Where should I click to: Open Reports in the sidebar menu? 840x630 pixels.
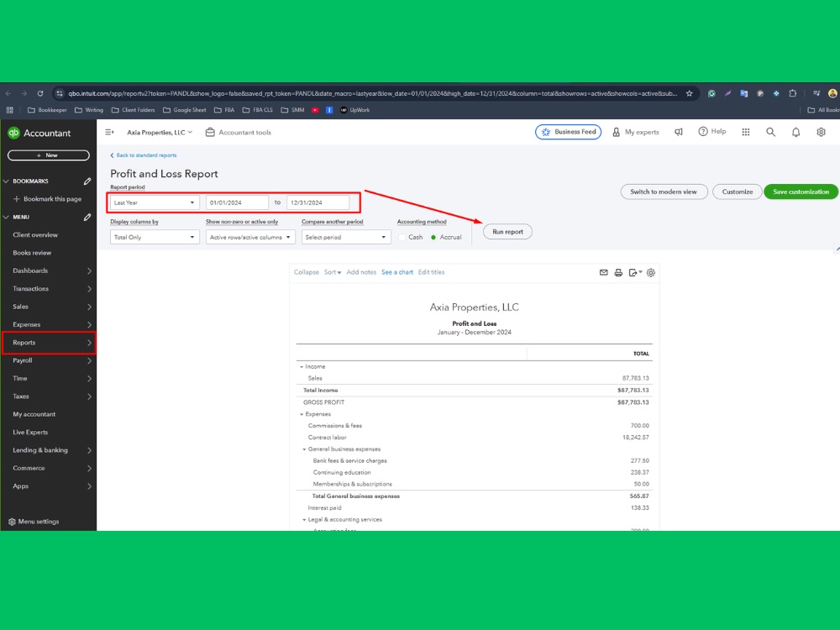pyautogui.click(x=49, y=343)
